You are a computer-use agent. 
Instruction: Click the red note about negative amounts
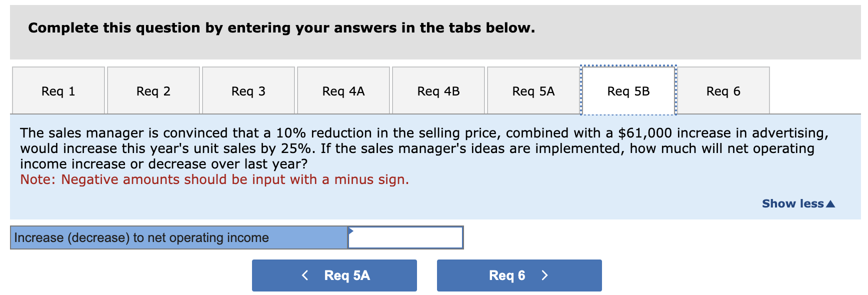[214, 179]
